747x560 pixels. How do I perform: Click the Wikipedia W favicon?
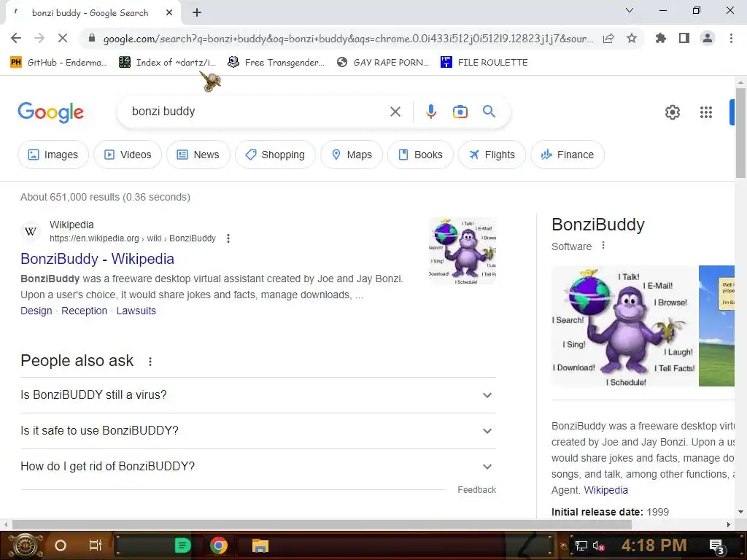click(31, 231)
